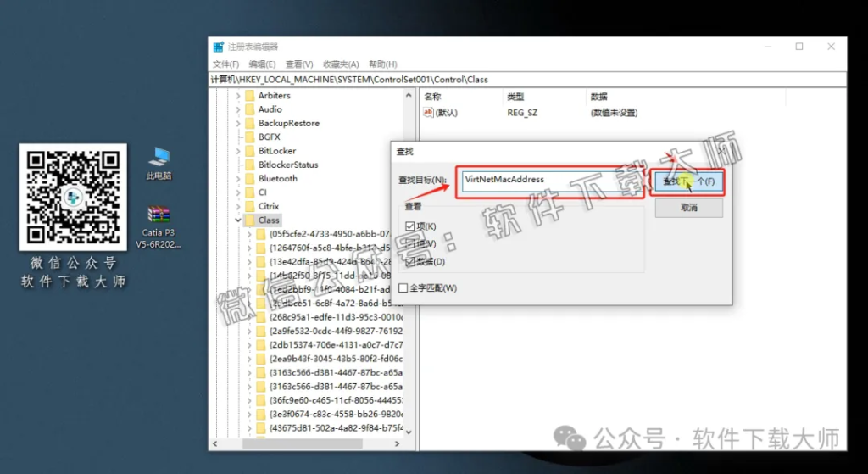Screen dimensions: 868x474
Task: Click the CI folder icon
Action: click(x=249, y=192)
